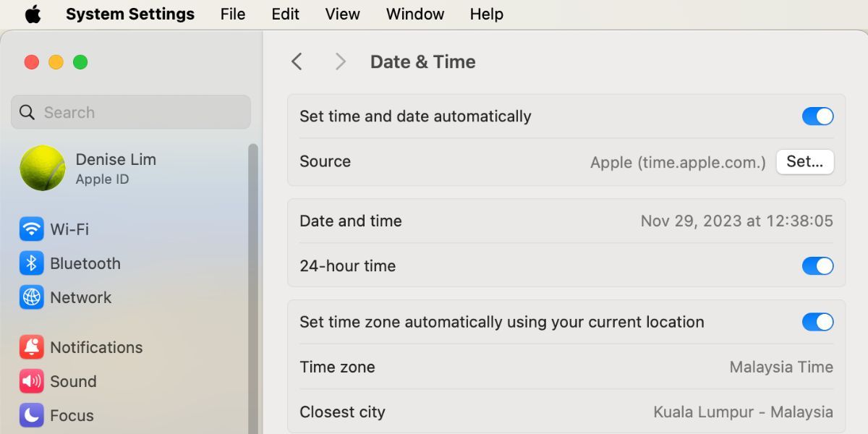The image size is (868, 434).
Task: Select the Focus moon icon
Action: 31,415
